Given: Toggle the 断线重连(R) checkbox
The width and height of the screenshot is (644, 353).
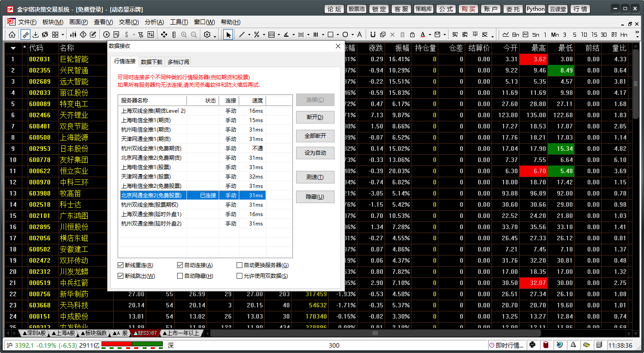Looking at the screenshot, I should coord(121,265).
